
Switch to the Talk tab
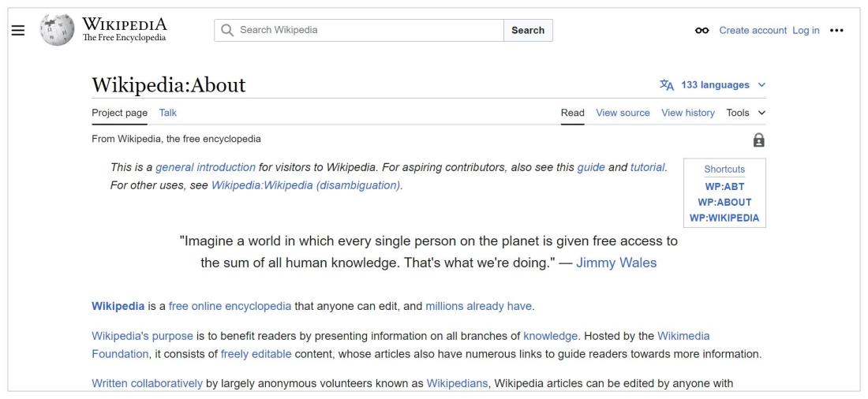[x=168, y=113]
